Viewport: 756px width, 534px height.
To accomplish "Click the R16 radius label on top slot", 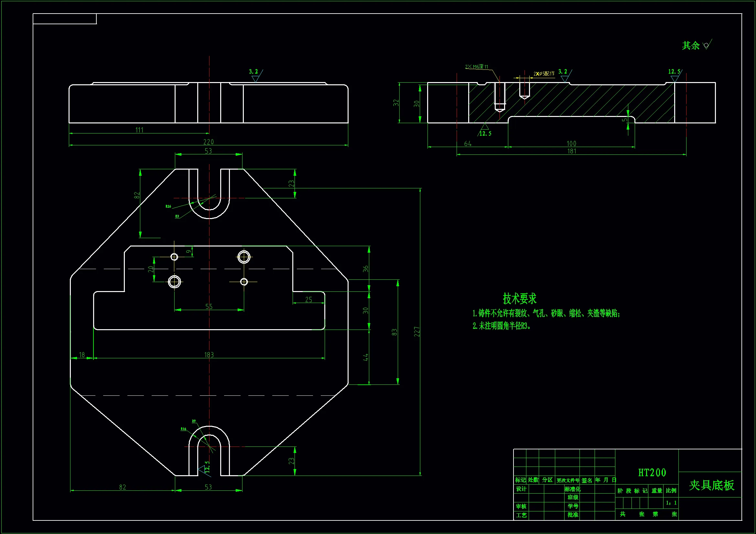I will [168, 206].
